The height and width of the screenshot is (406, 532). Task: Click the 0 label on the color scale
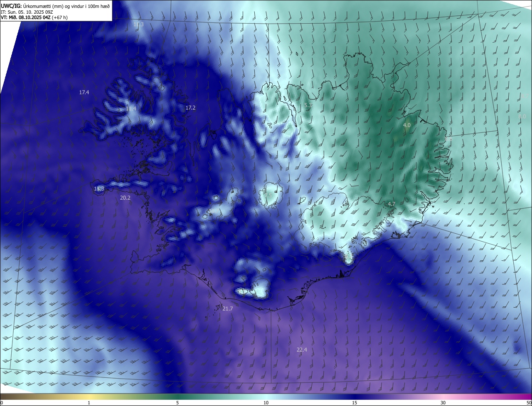(x=2, y=403)
